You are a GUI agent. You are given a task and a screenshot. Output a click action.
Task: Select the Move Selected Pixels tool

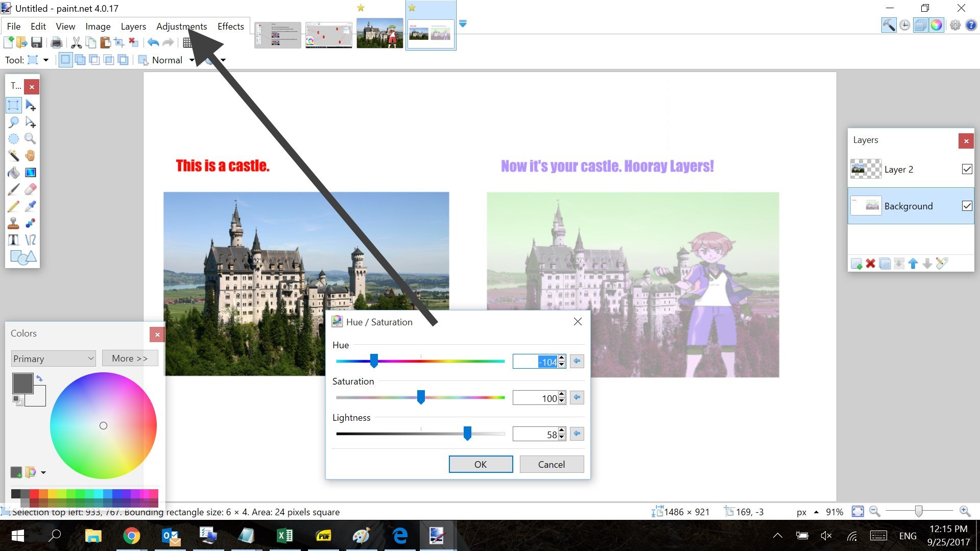[31, 105]
